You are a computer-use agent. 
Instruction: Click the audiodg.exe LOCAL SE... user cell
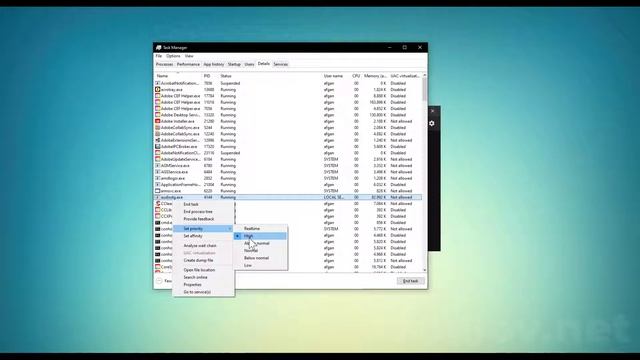pos(334,197)
